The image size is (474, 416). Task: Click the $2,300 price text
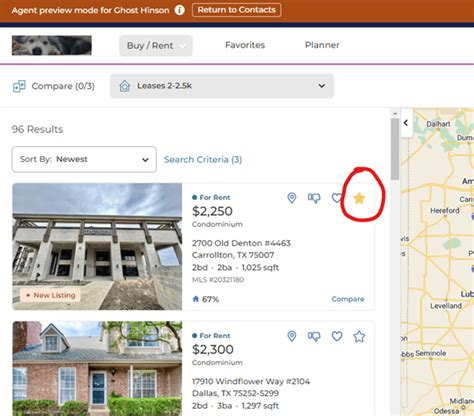click(213, 350)
